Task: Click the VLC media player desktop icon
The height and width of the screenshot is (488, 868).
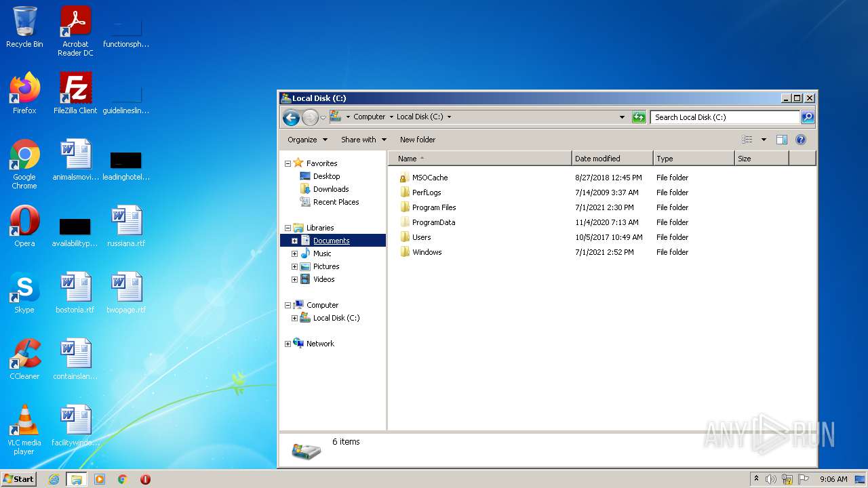Action: pyautogui.click(x=24, y=430)
